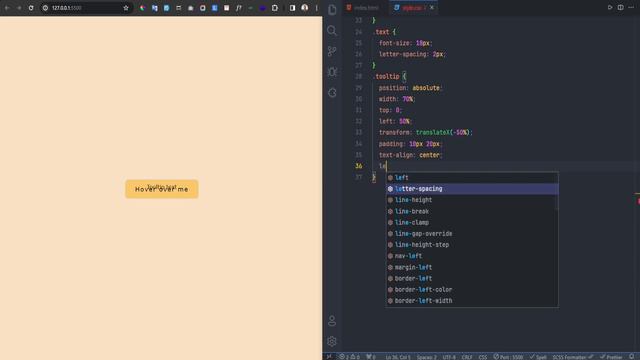Open the Accounts menu in the activity bar
Image resolution: width=640 pixels, height=360 pixels.
point(332,321)
